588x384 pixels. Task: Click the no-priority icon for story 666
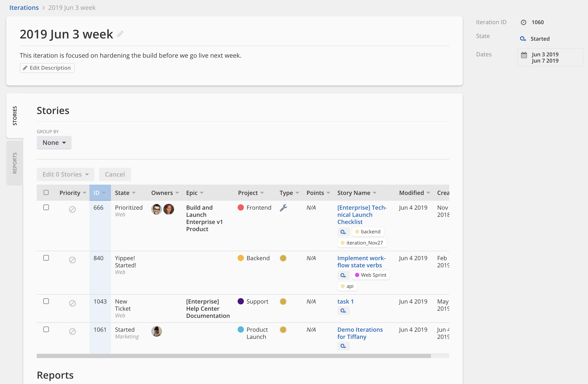pos(72,209)
